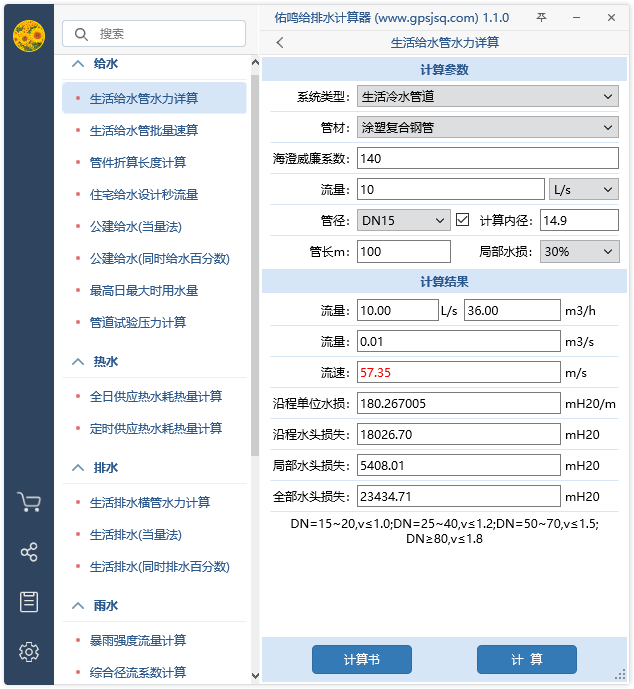Click the share icon in sidebar

[x=29, y=552]
